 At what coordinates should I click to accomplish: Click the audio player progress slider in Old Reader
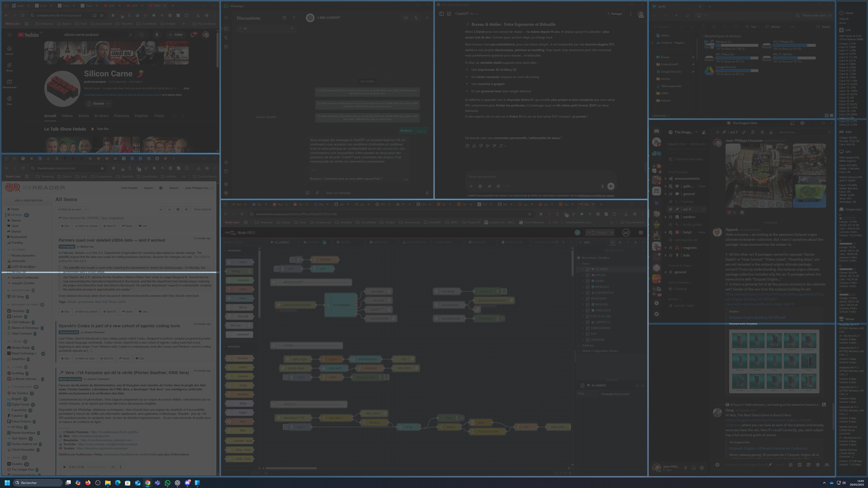click(x=97, y=467)
